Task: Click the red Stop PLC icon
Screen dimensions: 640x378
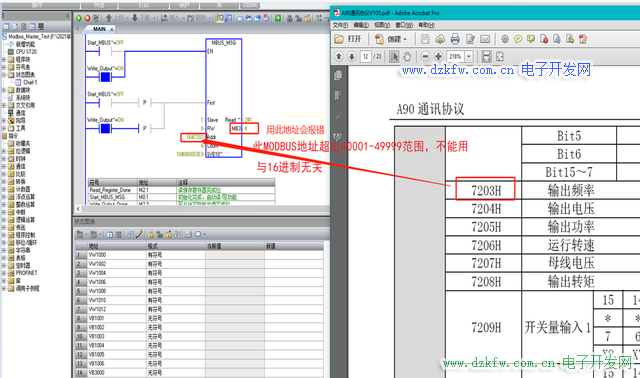Action: tap(87, 18)
